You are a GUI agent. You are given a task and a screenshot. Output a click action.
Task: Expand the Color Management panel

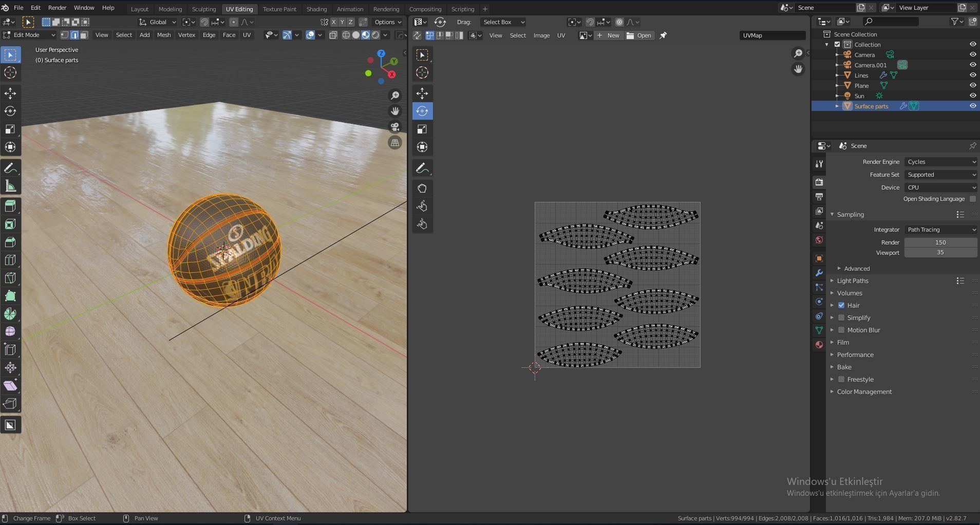click(x=864, y=391)
